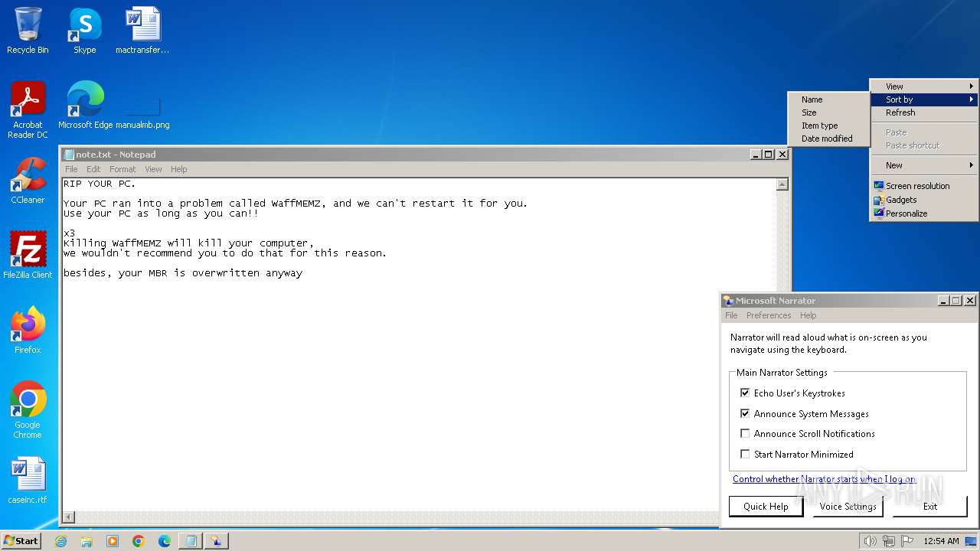Select caseinc.rtf document icon
Viewport: 980px width, 551px height.
tap(28, 481)
